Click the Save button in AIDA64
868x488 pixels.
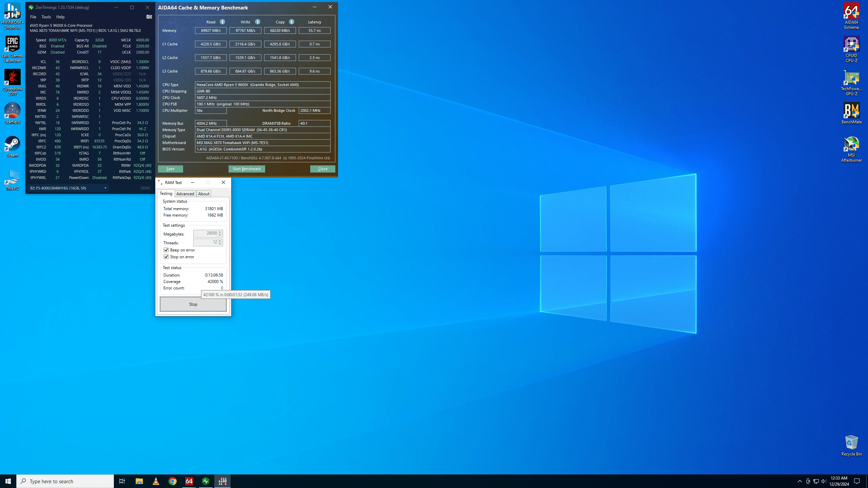[170, 169]
